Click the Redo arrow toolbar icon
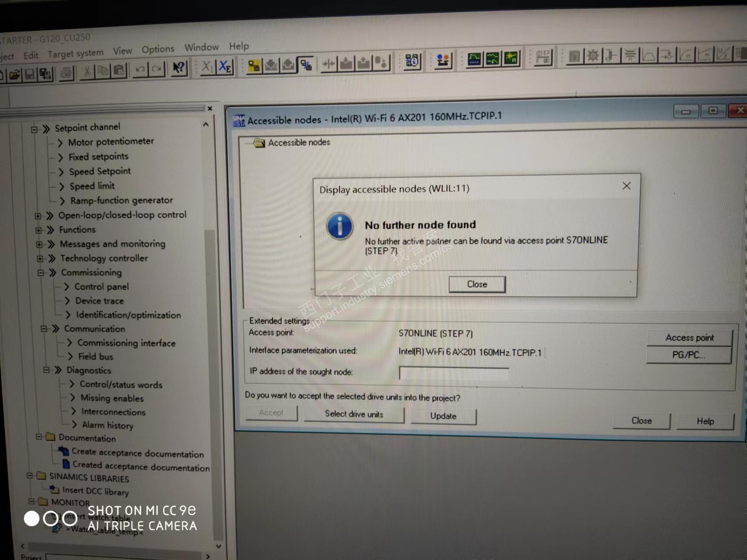Screen dimensions: 747x560 (x=156, y=69)
